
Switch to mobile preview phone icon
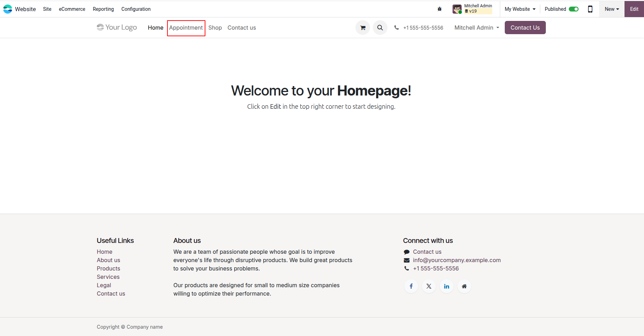point(590,9)
